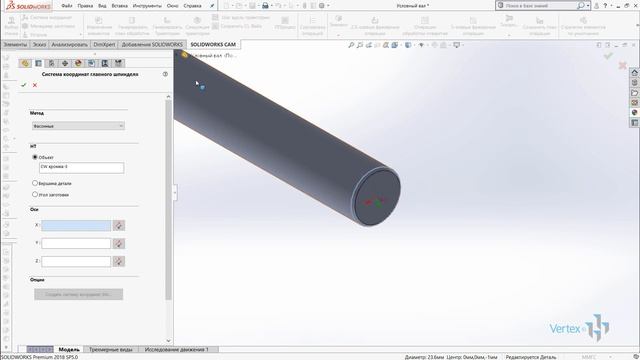This screenshot has height=360, width=640.
Task: Open the Окно menu
Action: coord(173,6)
